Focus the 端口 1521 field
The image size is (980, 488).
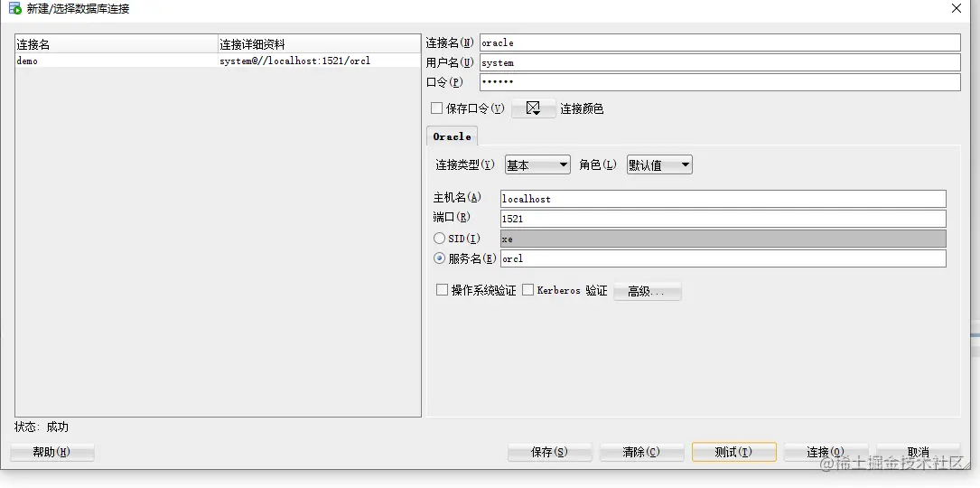723,219
